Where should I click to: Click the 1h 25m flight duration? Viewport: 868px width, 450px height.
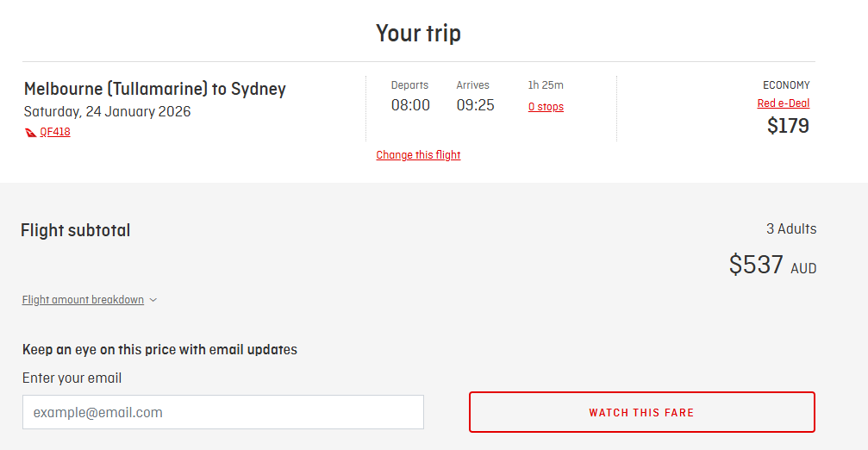coord(546,85)
